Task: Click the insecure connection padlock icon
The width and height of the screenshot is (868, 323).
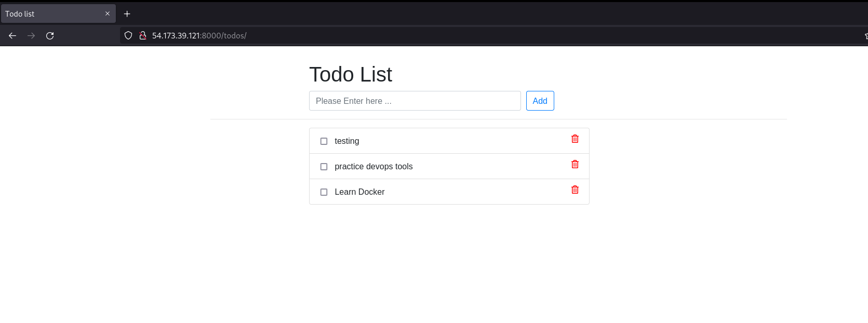Action: (142, 35)
